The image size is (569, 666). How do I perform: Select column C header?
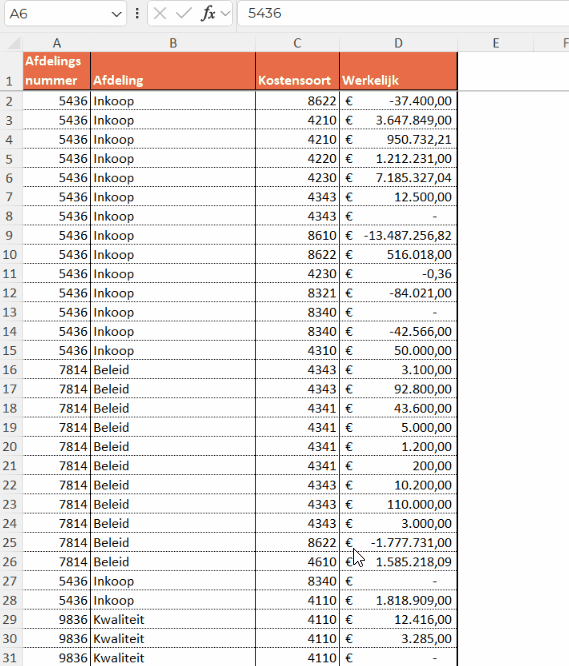pos(297,43)
